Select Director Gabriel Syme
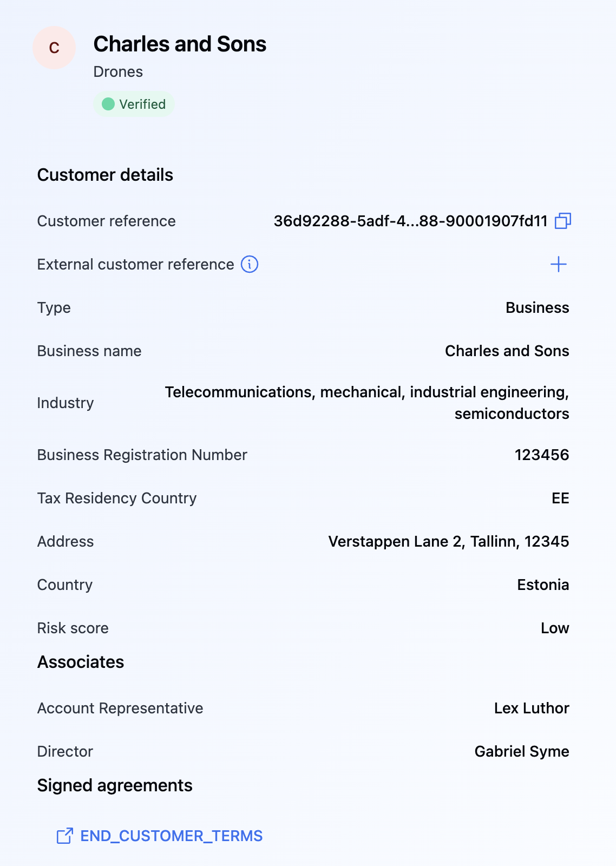616x866 pixels. tap(521, 751)
